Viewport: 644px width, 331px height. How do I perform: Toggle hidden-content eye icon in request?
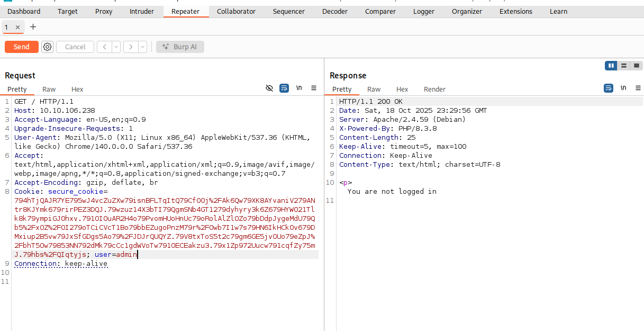pyautogui.click(x=269, y=88)
